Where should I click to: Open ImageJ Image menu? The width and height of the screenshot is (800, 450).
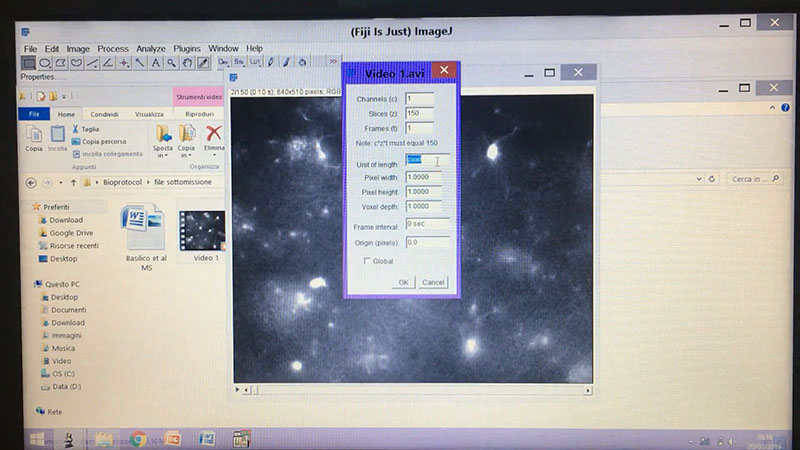[78, 49]
